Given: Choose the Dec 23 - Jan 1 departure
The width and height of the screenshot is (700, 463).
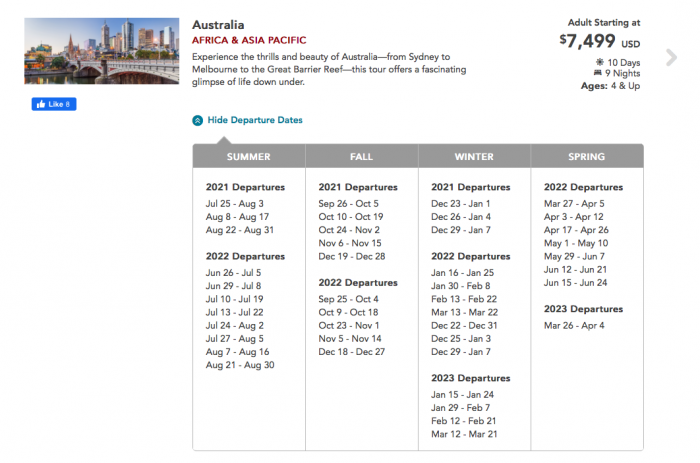Looking at the screenshot, I should point(460,203).
